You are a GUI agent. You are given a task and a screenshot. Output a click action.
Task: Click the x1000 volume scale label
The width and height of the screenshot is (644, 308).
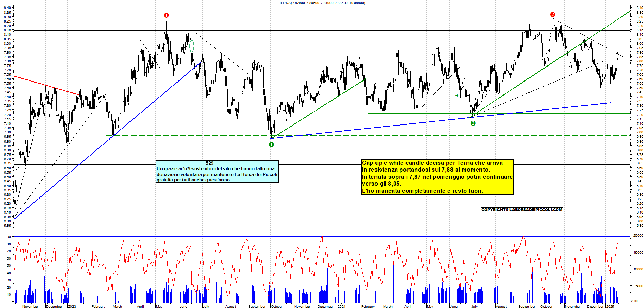point(635,301)
